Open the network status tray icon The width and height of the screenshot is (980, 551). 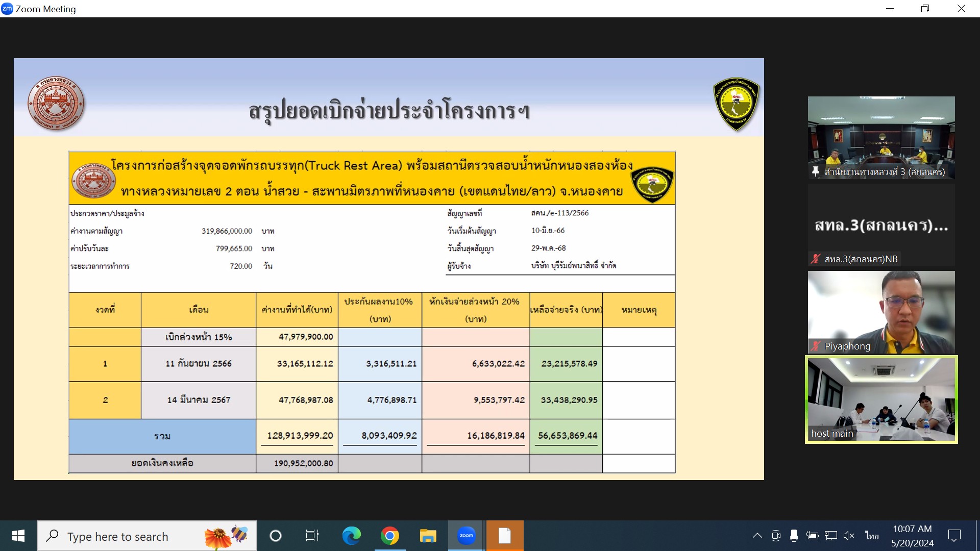pyautogui.click(x=830, y=536)
